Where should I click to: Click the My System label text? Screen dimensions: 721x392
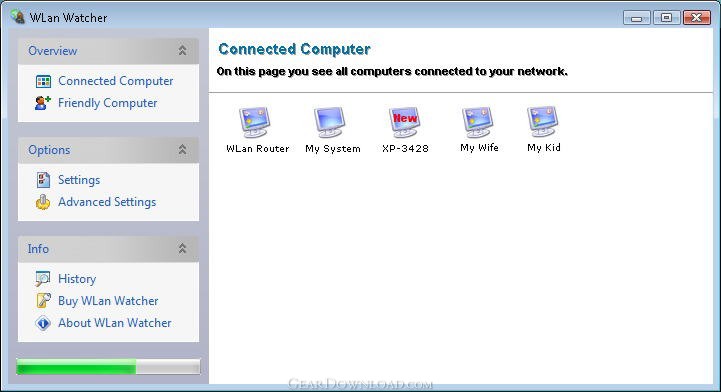tap(333, 149)
